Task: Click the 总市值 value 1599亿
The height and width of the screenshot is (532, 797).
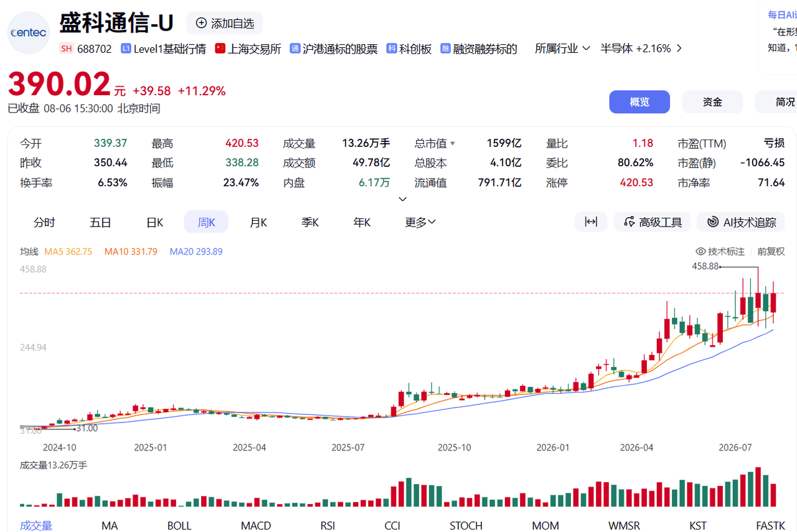Action: tap(504, 143)
